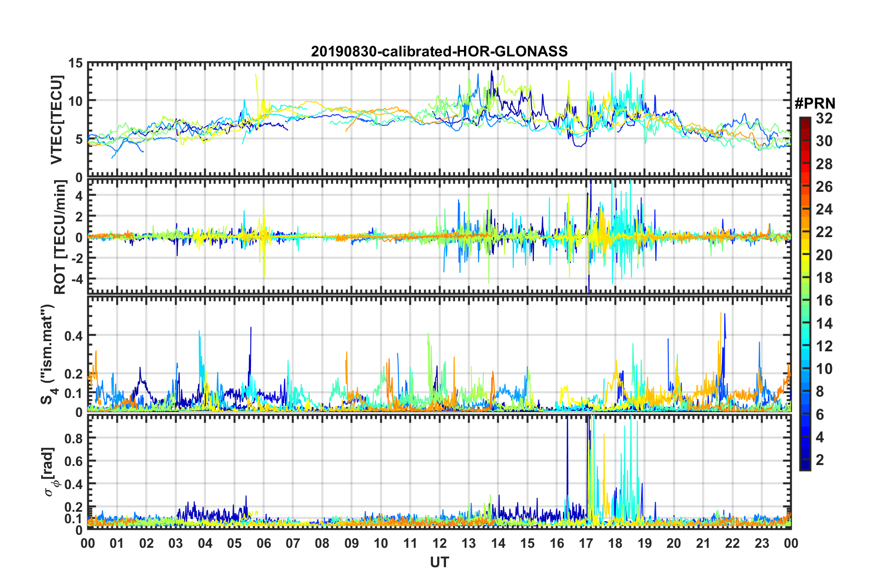
Task: Click UT axis hour label 23
Action: point(762,543)
